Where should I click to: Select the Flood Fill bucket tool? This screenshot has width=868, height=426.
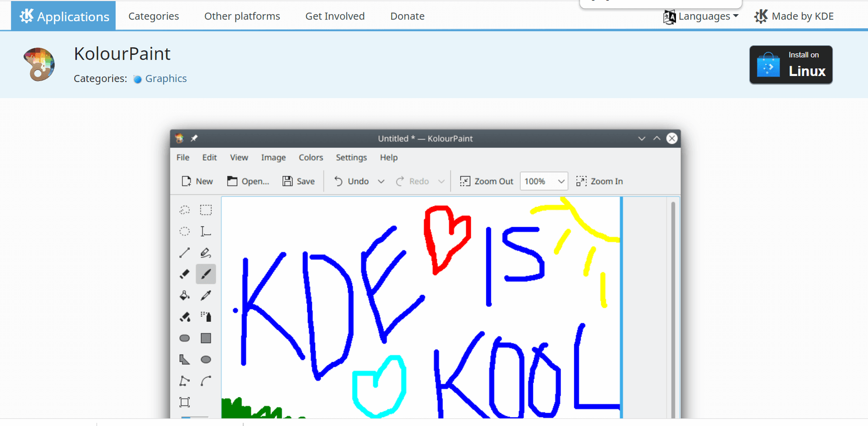184,295
